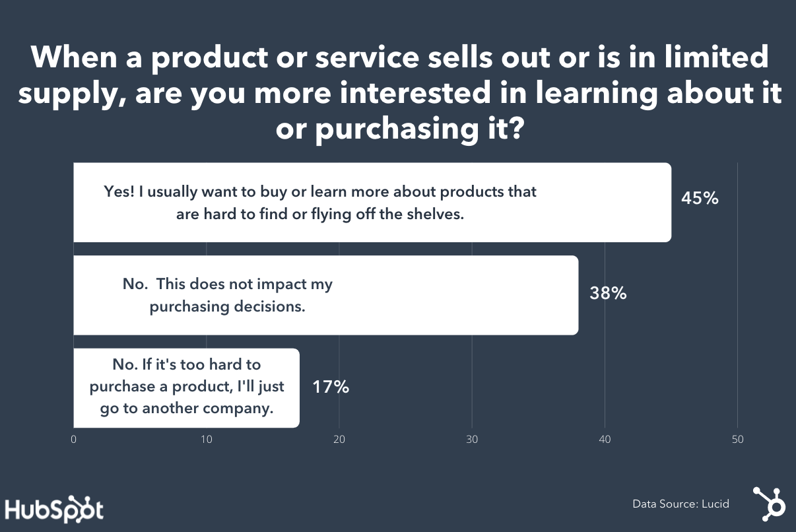Click the 40 tick on the x-axis

[x=605, y=440]
